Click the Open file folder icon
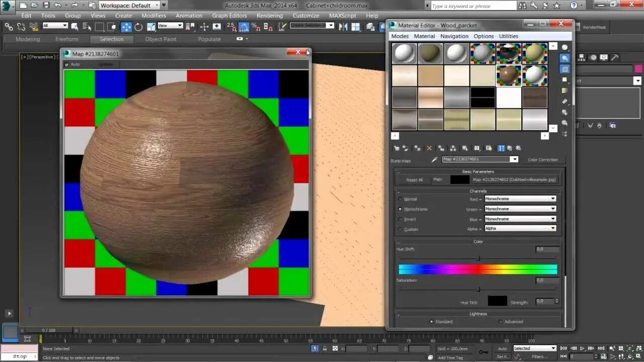The width and height of the screenshot is (644, 362). pos(34,5)
